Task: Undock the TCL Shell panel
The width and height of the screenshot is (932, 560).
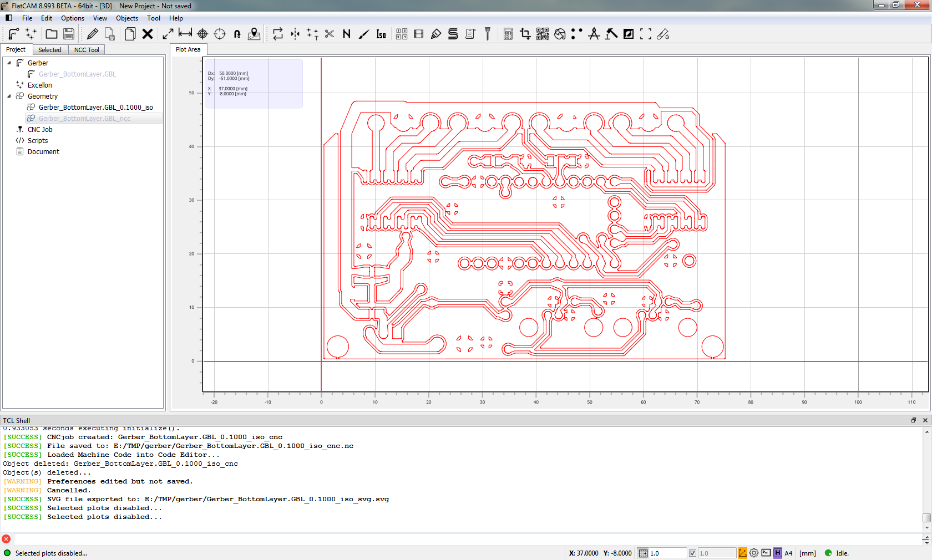Action: (x=914, y=420)
